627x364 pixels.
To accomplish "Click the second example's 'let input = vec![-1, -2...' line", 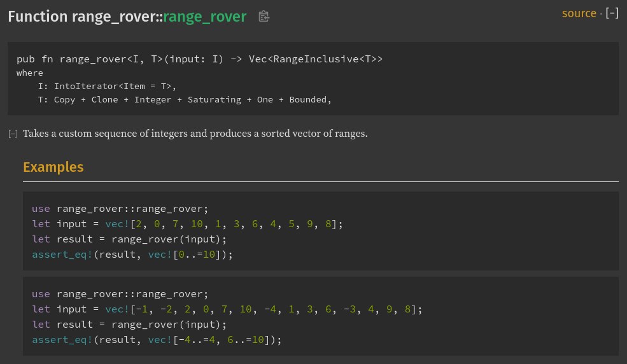I will 227,309.
